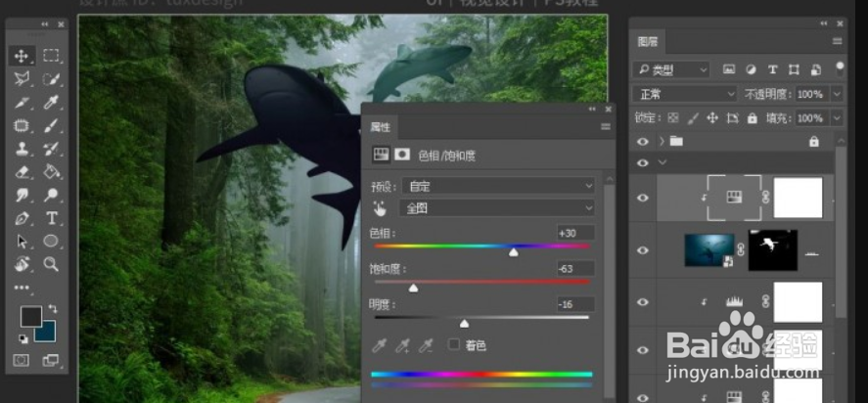The height and width of the screenshot is (403, 868).
Task: Select the Smudge tool
Action: pos(22,195)
